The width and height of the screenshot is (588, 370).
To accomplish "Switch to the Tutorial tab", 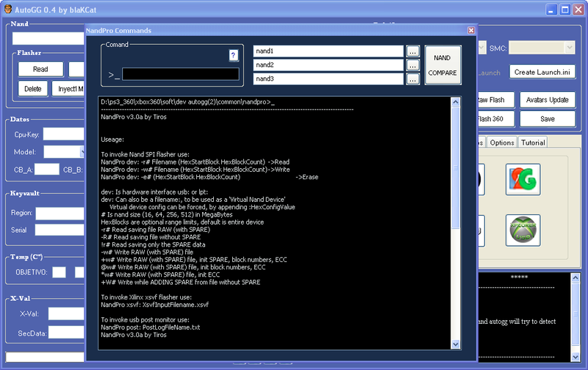I will [x=532, y=142].
